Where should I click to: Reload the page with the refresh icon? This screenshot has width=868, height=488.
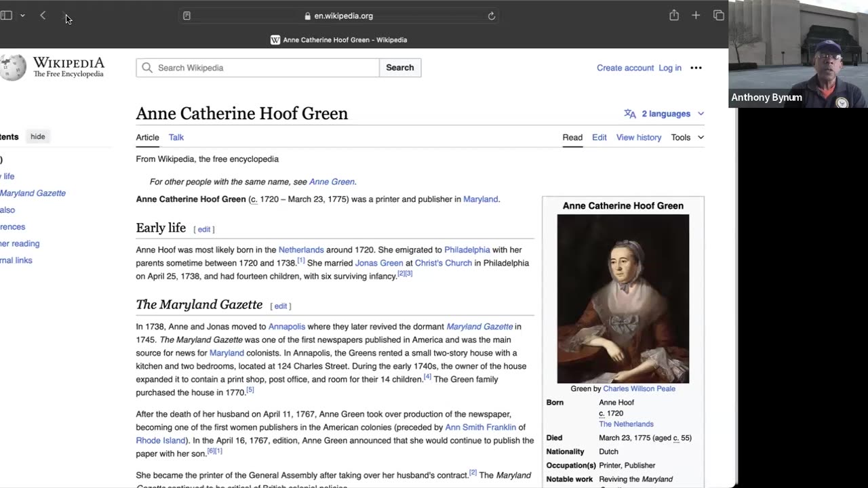coord(492,16)
